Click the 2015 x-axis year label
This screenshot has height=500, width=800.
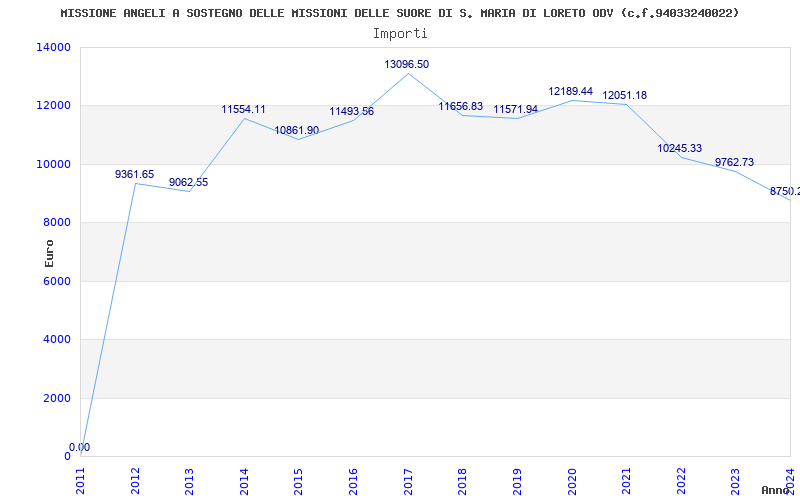pyautogui.click(x=298, y=481)
